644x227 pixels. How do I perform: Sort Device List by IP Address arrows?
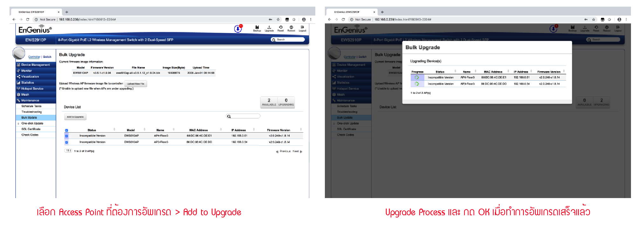(254, 129)
